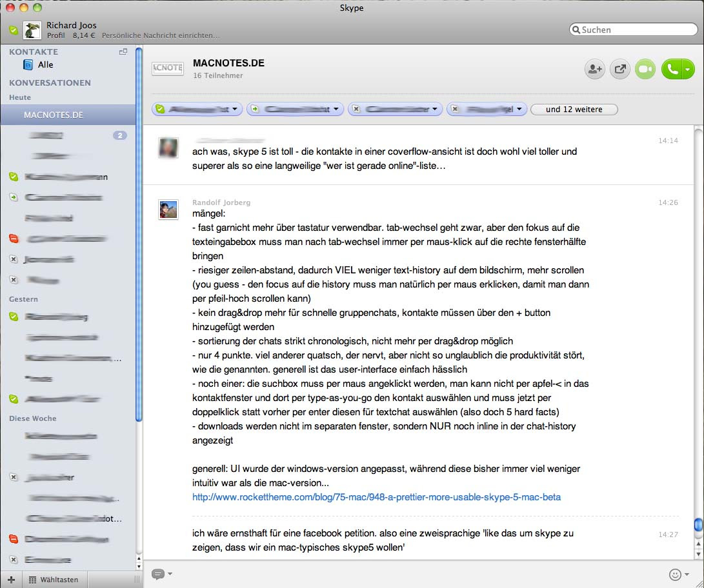Click 'Persönliche Nachricht einrichten…' field
704x588 pixels.
click(x=161, y=35)
